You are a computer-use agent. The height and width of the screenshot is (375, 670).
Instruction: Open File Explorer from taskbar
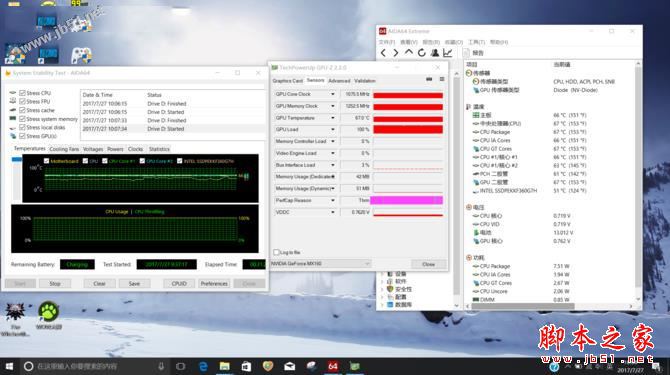click(224, 366)
